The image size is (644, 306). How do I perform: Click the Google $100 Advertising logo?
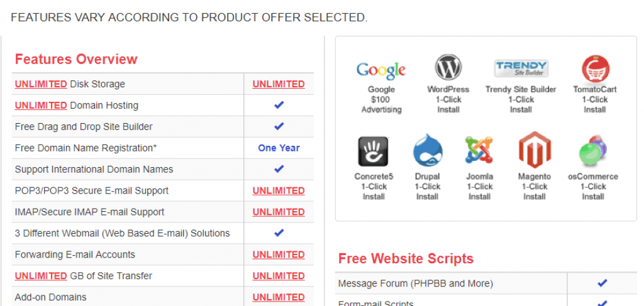(380, 70)
